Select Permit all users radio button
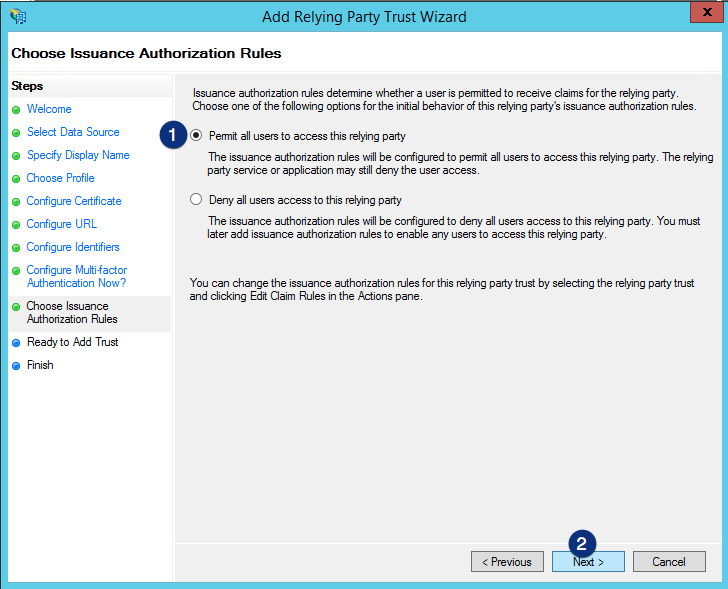This screenshot has width=728, height=589. (196, 135)
